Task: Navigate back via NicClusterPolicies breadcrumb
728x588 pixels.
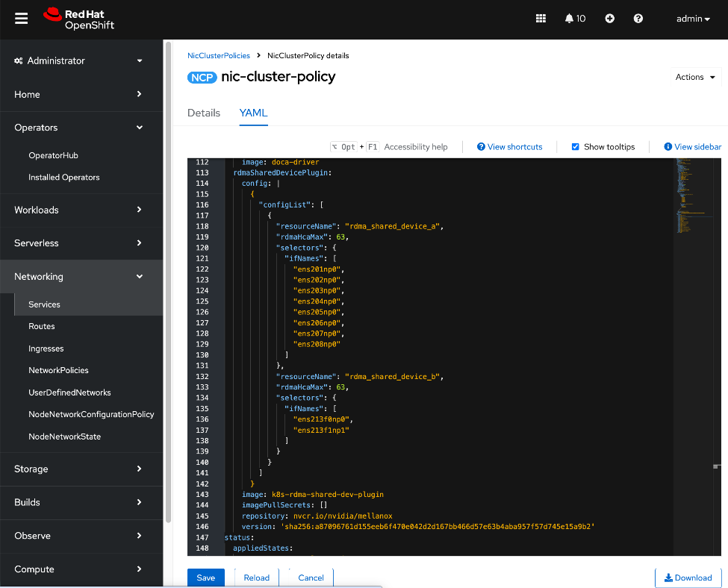Action: point(219,55)
